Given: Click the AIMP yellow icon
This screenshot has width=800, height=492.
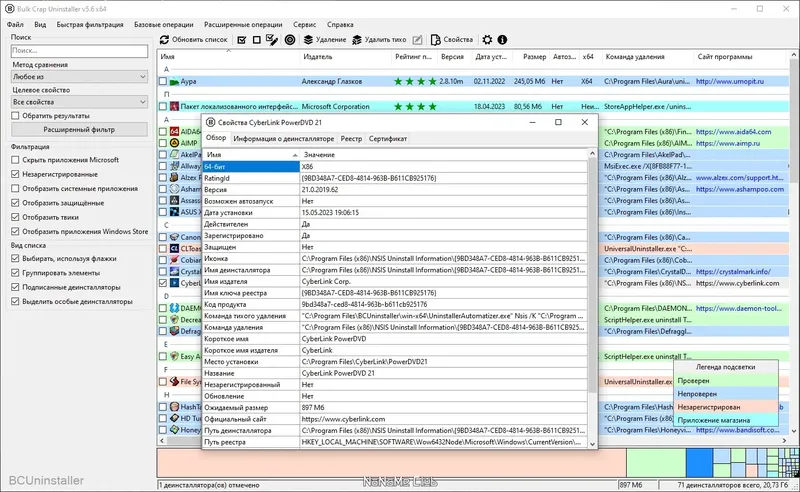Looking at the screenshot, I should pyautogui.click(x=174, y=143).
